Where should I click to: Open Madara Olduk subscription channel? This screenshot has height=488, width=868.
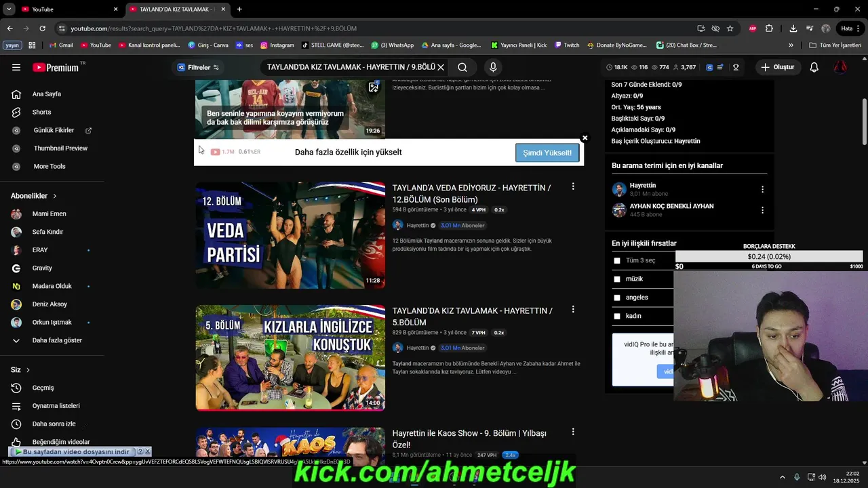[x=52, y=286]
